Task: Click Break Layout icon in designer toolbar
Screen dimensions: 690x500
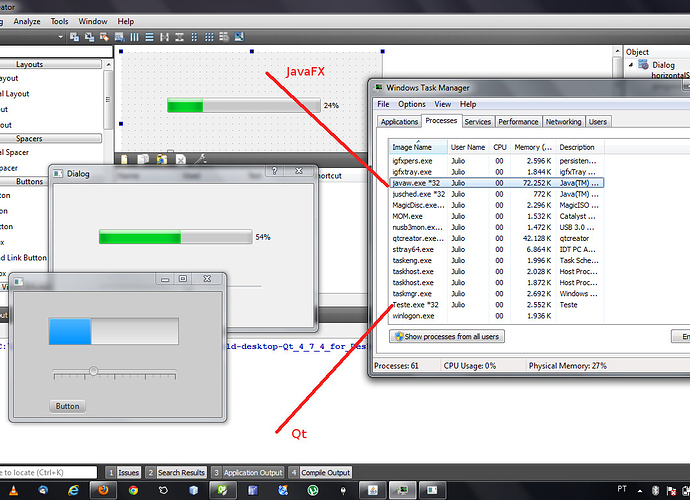Action: click(x=224, y=37)
